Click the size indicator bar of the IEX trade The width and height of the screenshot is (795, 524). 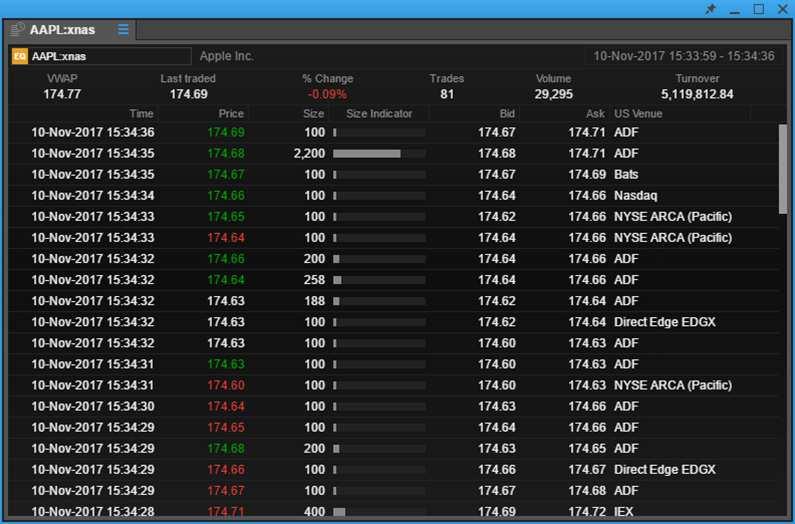[379, 512]
